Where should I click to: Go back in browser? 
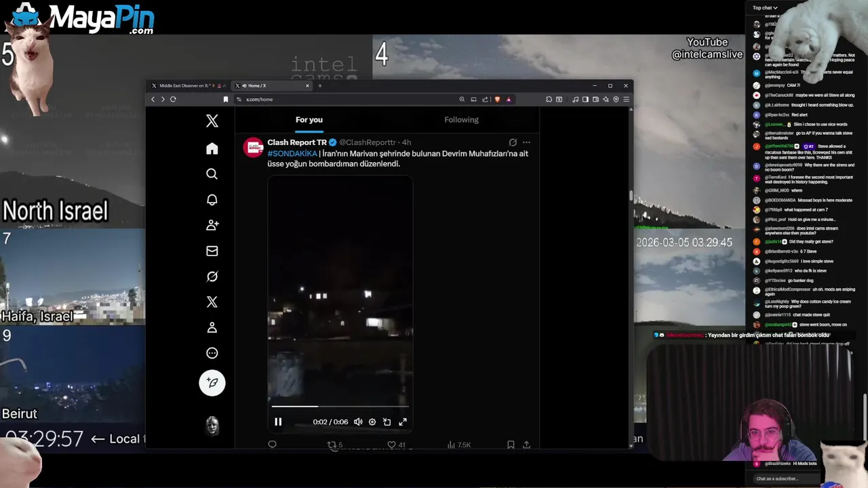tap(153, 99)
